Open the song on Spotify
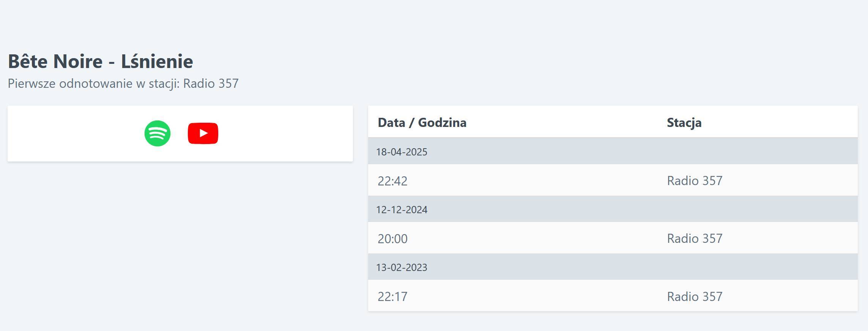The height and width of the screenshot is (331, 868). click(158, 133)
